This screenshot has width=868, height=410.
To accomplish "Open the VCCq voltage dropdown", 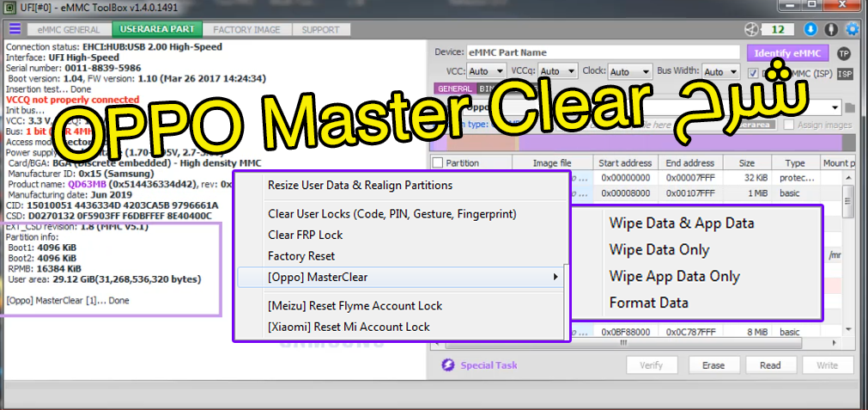I will [x=557, y=71].
